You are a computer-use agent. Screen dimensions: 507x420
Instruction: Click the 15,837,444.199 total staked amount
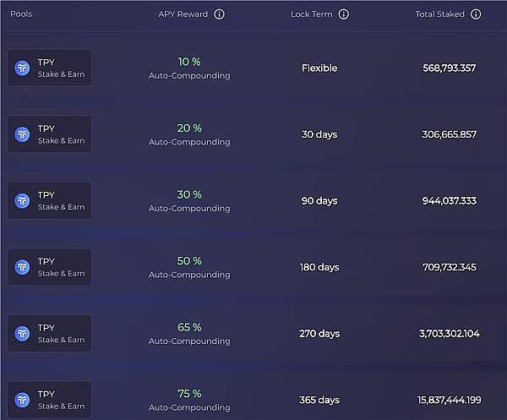pyautogui.click(x=450, y=401)
